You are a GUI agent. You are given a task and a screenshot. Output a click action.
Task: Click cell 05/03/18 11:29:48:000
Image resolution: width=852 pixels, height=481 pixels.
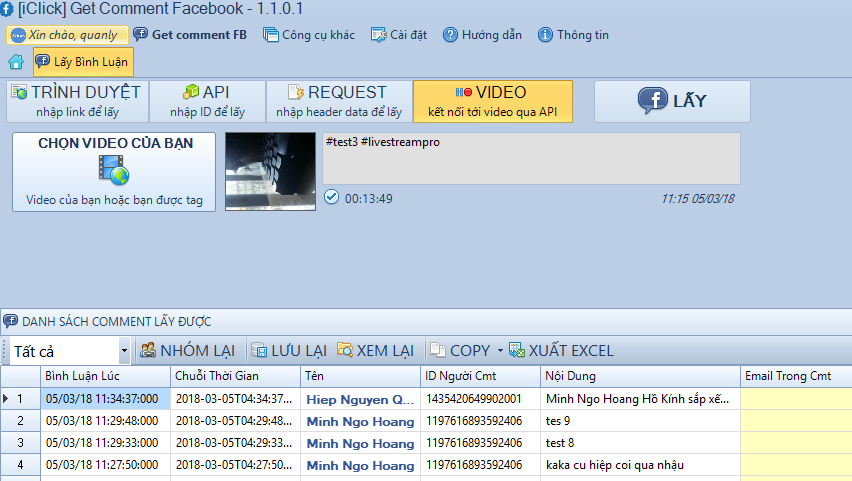(x=105, y=421)
